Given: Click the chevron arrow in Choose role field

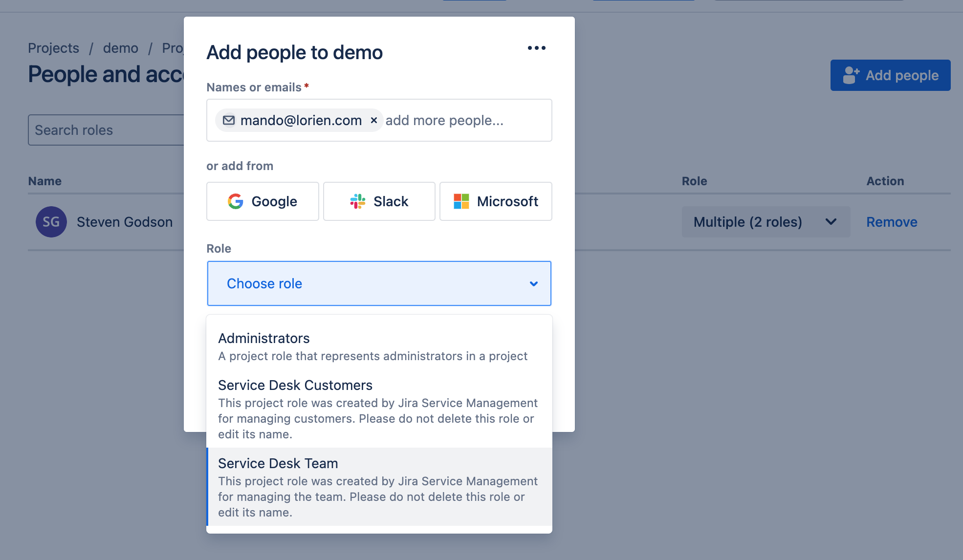Looking at the screenshot, I should click(534, 283).
